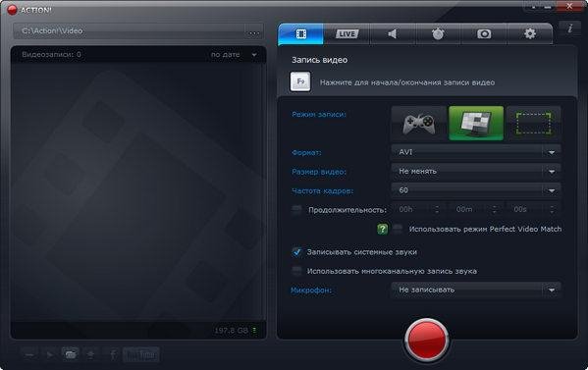Click the red Action! logo icon
Screen dimensions: 588x370
[x=13, y=10]
